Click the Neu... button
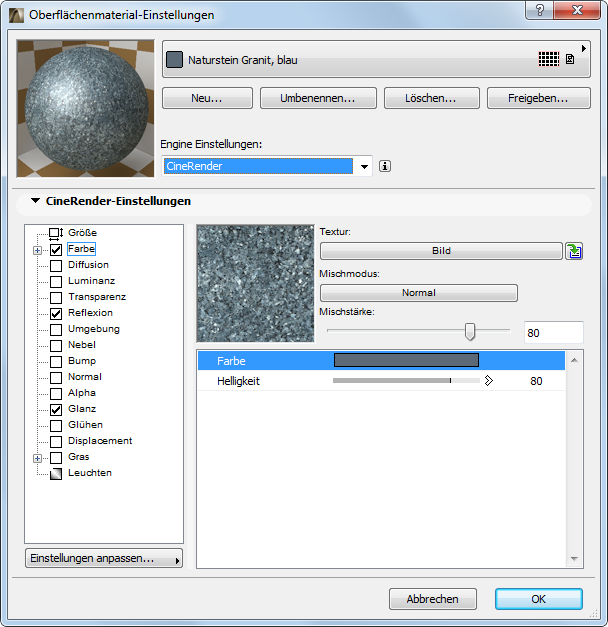608x627 pixels. pos(207,98)
